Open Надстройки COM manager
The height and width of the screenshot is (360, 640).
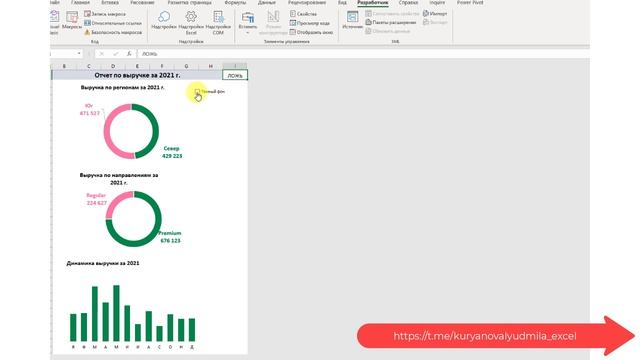[218, 22]
